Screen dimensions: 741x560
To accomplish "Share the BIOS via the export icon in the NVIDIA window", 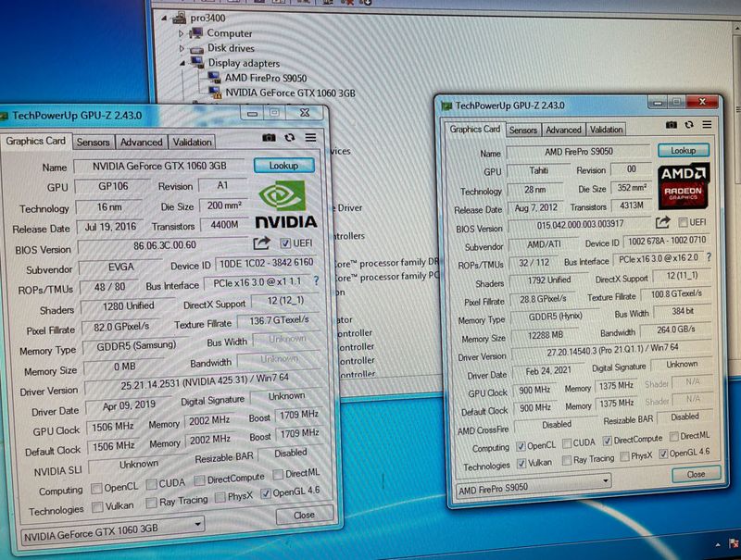I will [x=261, y=243].
